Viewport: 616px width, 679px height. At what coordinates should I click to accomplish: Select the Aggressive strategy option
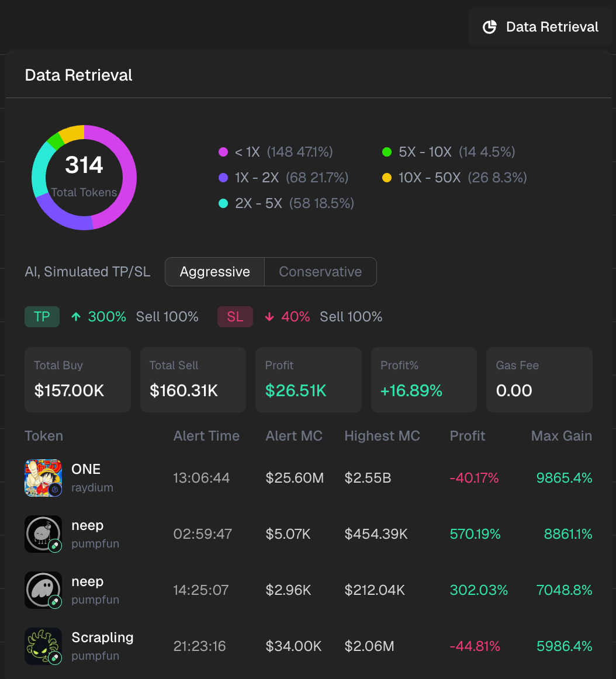click(214, 272)
